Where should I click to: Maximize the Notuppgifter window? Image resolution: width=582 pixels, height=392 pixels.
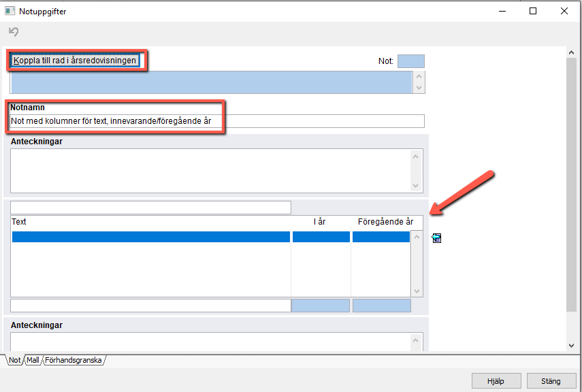tap(533, 11)
